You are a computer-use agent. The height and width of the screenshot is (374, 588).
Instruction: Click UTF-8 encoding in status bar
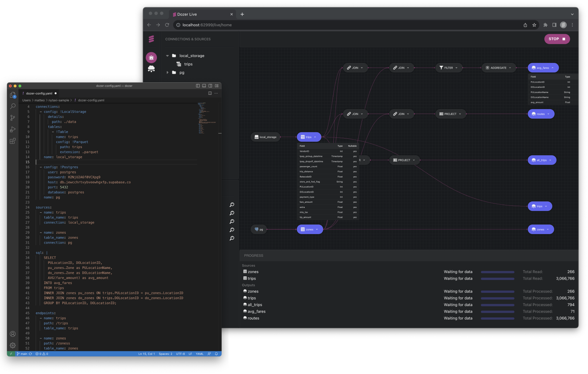(180, 354)
